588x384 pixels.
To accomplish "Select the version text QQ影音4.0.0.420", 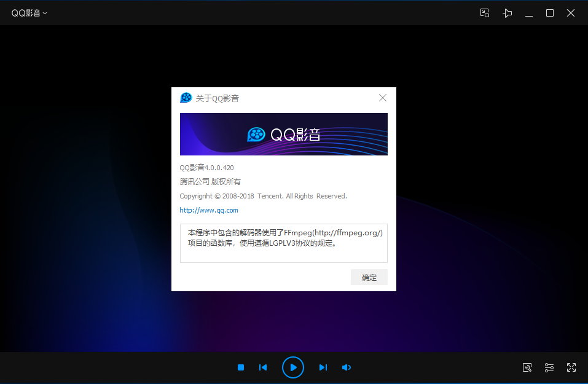I will click(x=206, y=168).
